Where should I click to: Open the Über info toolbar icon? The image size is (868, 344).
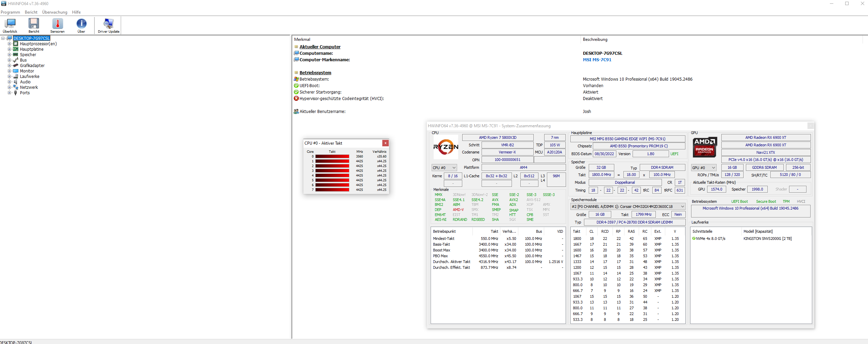click(x=81, y=26)
